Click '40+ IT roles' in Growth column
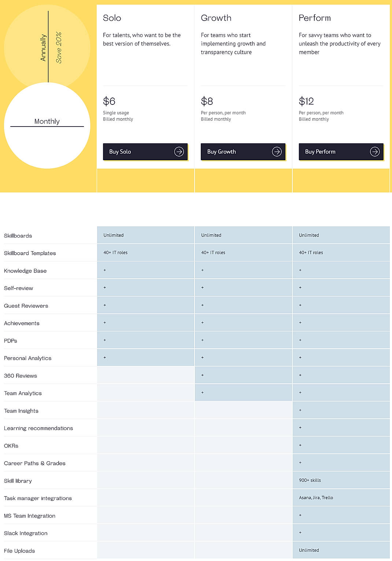Screen dimensions: 392x561 tap(213, 253)
